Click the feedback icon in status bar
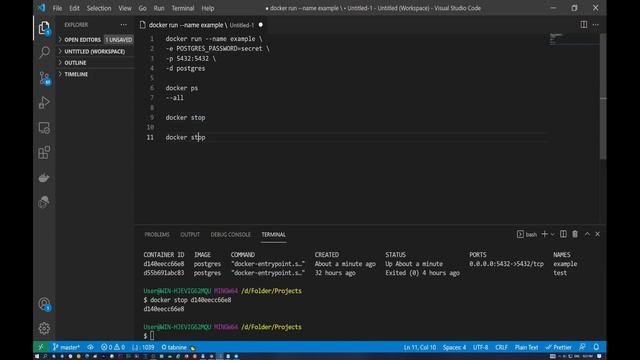The width and height of the screenshot is (640, 360). click(x=582, y=347)
